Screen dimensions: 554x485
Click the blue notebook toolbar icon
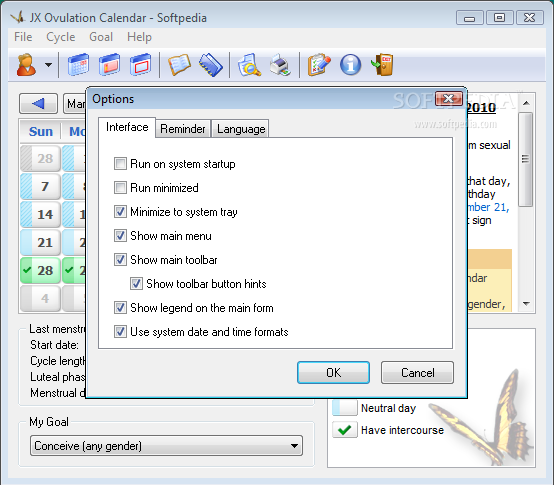click(x=211, y=65)
